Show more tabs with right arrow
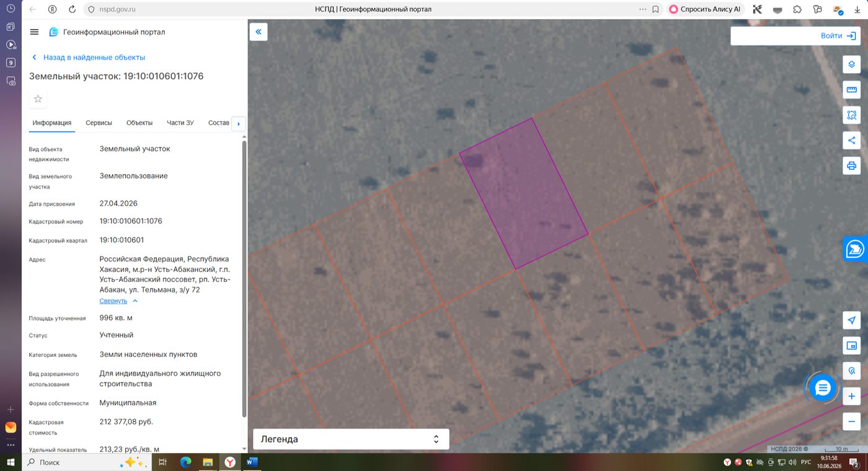Screen dimensions: 868x471 click(239, 124)
